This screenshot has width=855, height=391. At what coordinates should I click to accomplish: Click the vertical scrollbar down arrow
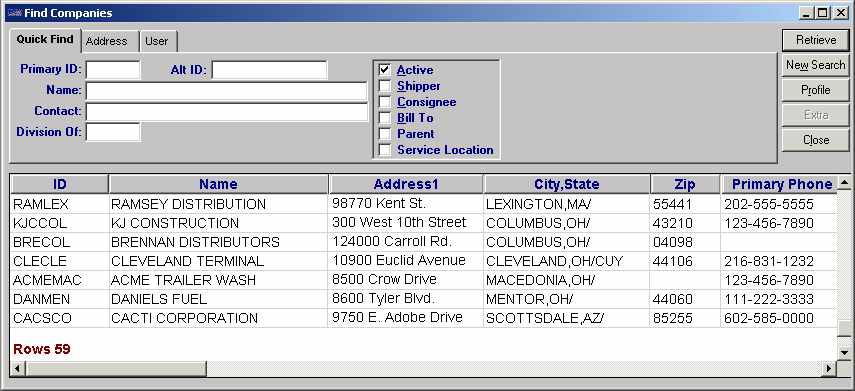844,353
